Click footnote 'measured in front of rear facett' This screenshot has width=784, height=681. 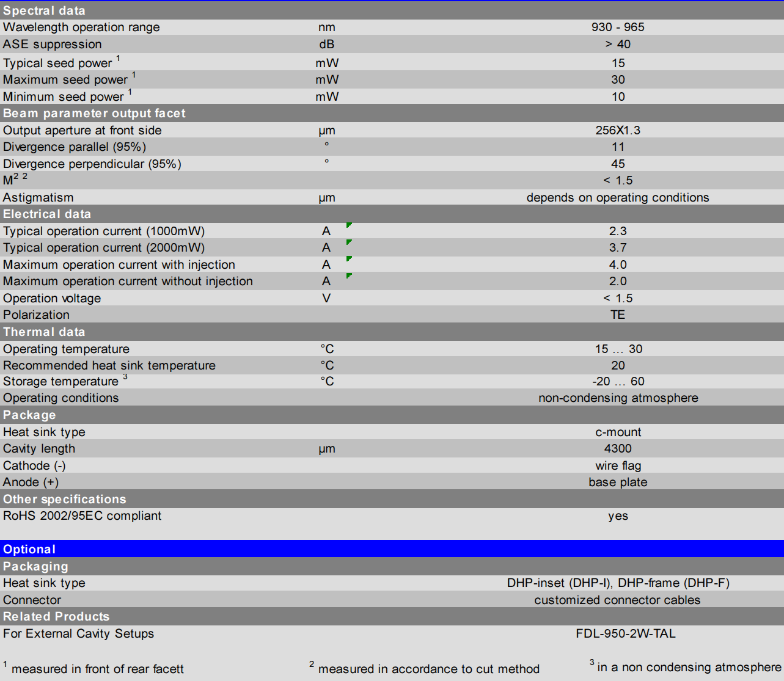pos(98,669)
